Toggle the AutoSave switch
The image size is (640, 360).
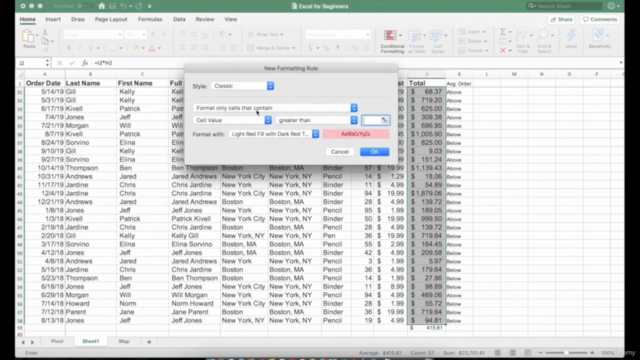tap(85, 6)
